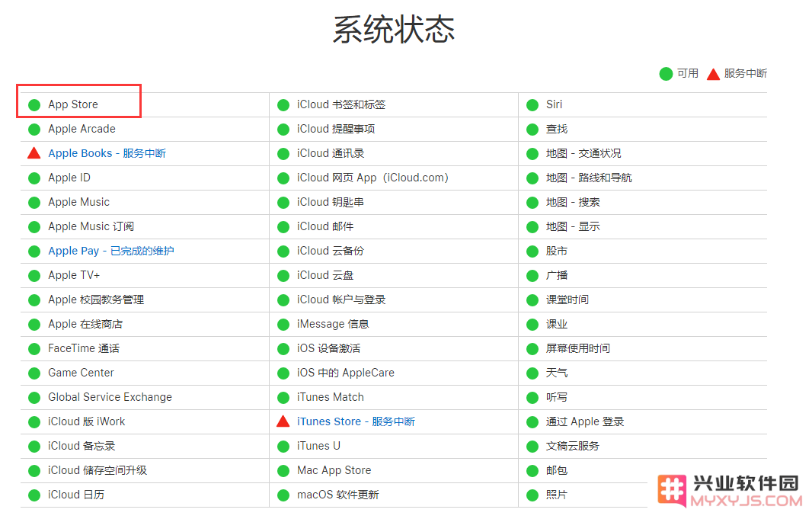The width and height of the screenshot is (812, 519).
Task: Select the iCloud 备忘录 entry
Action: coord(82,446)
